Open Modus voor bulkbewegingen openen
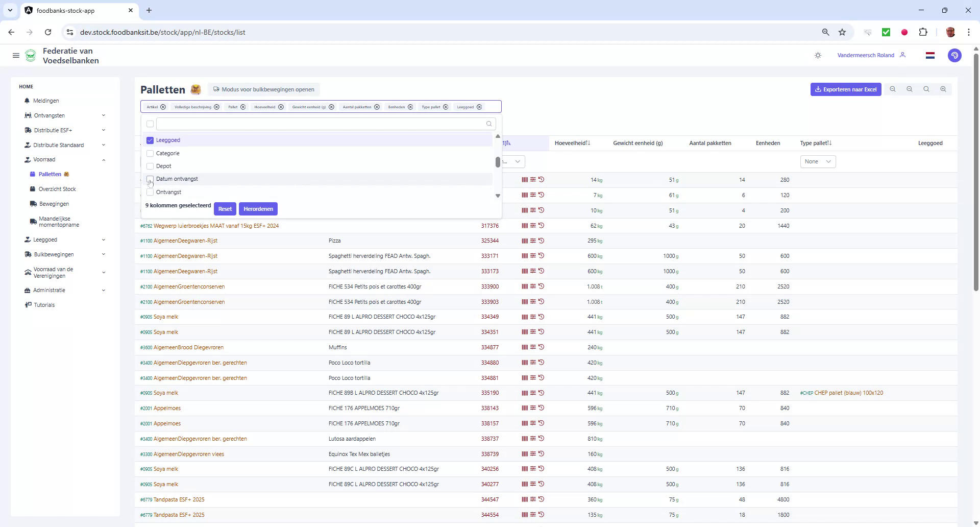Viewport: 980px width, 527px height. pos(264,89)
